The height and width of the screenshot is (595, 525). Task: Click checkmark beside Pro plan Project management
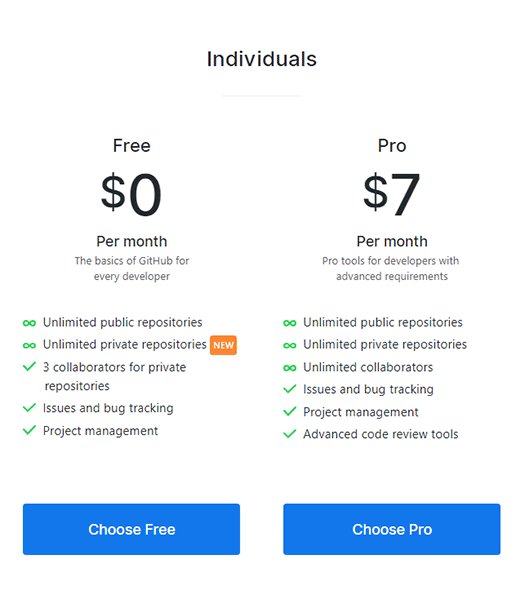[290, 411]
